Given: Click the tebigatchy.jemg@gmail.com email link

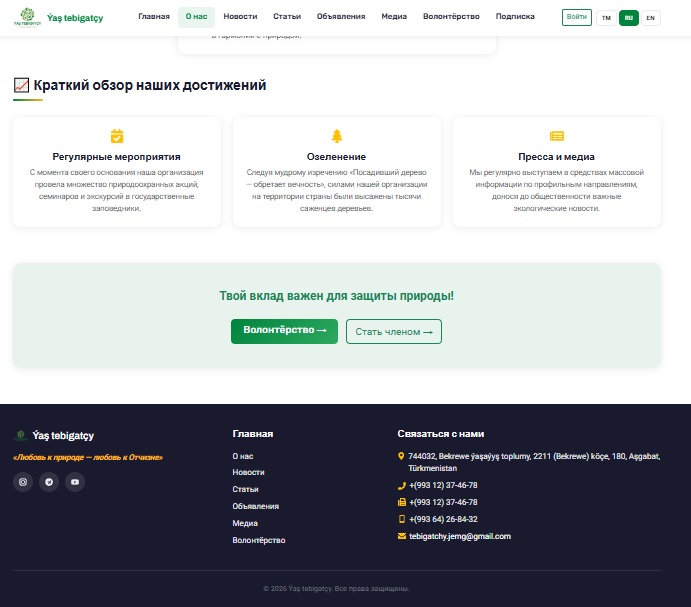Looking at the screenshot, I should click(460, 536).
